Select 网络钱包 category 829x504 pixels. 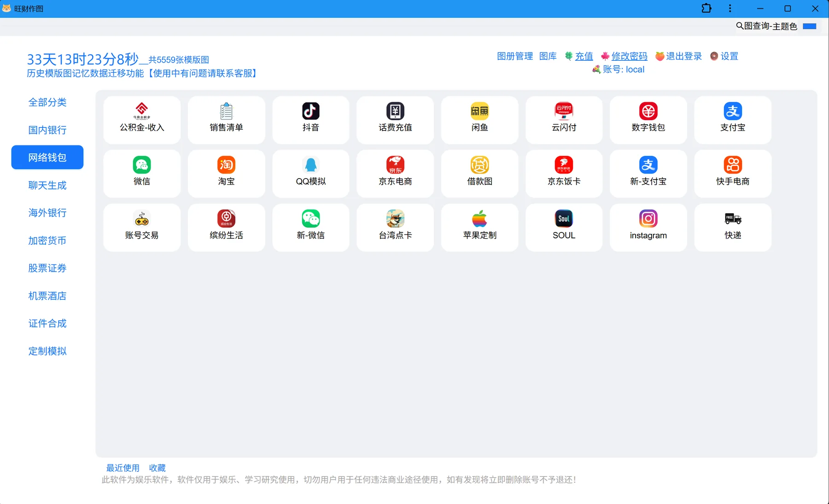pyautogui.click(x=47, y=157)
